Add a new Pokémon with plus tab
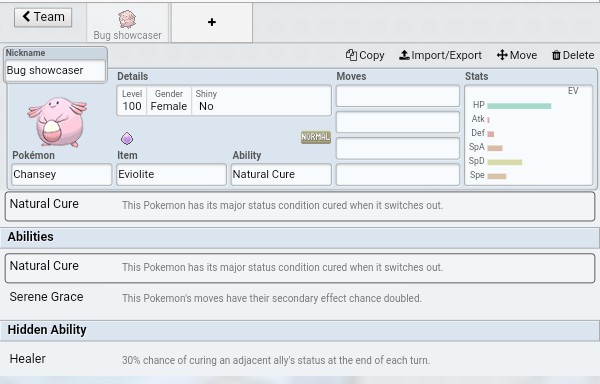600x384 pixels. coord(212,22)
